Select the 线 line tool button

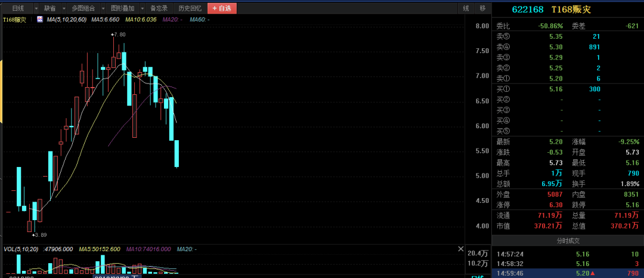point(466,8)
